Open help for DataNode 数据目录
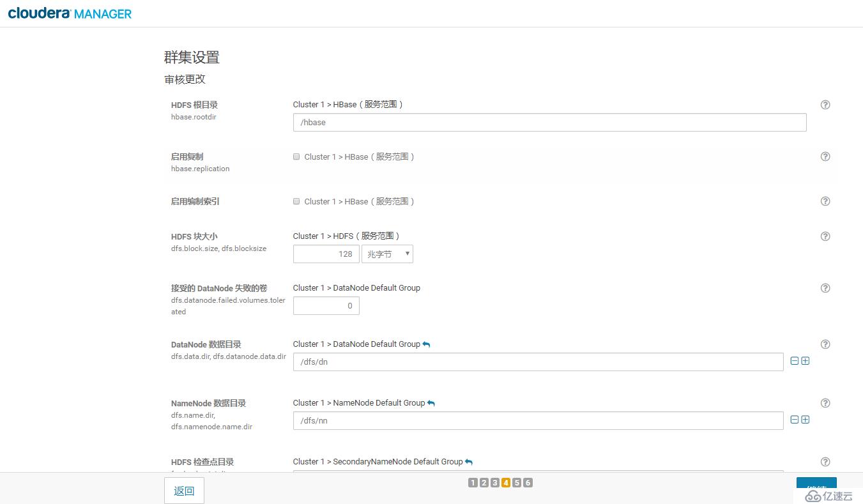This screenshot has height=504, width=863. coord(825,344)
